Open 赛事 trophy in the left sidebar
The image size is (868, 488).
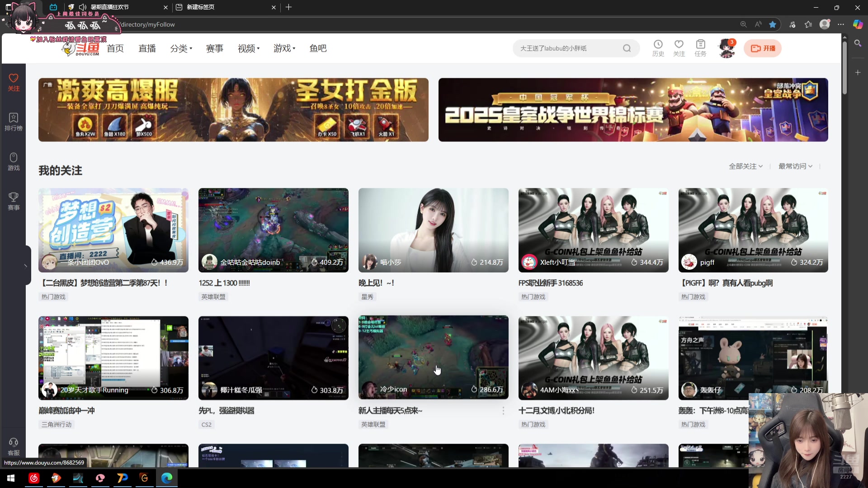point(14,202)
